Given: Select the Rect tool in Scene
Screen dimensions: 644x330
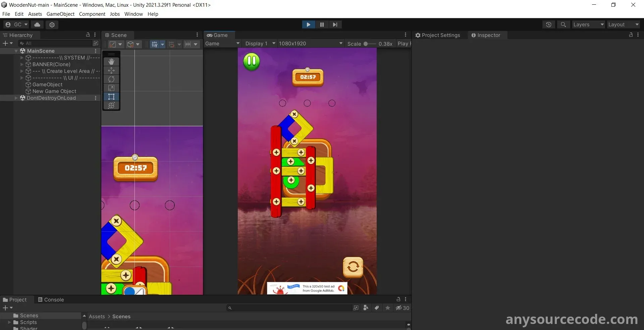Looking at the screenshot, I should coord(111,97).
